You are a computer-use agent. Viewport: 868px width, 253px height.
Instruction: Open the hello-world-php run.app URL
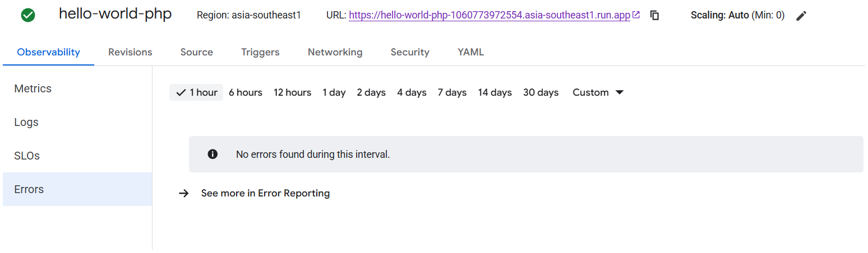tap(490, 15)
